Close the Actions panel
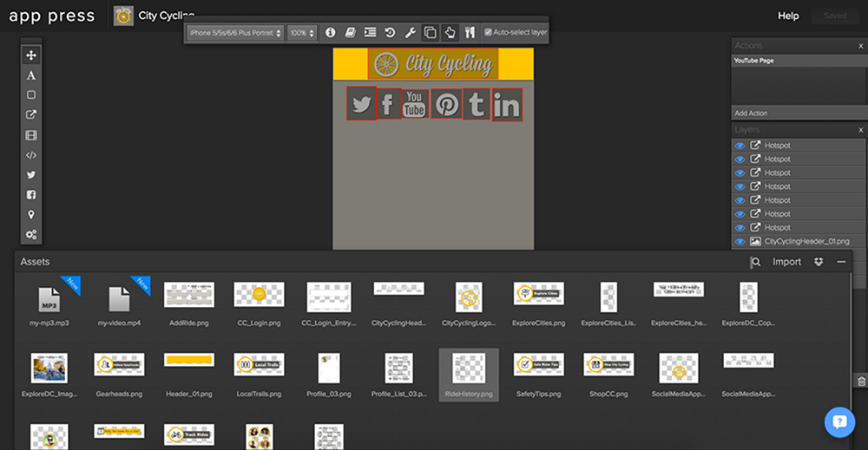The image size is (868, 450). [860, 46]
